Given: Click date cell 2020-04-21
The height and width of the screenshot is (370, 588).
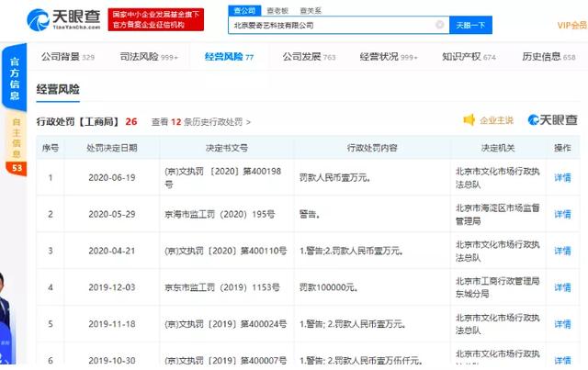Looking at the screenshot, I should click(x=112, y=251).
